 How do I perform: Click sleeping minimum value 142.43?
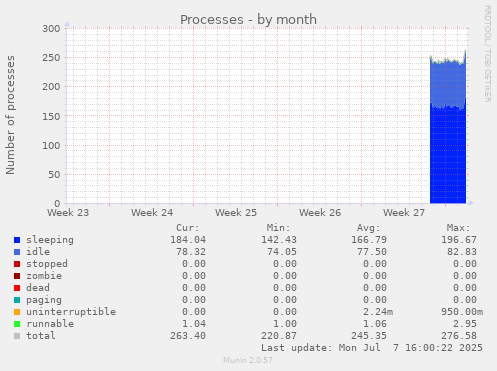(279, 240)
